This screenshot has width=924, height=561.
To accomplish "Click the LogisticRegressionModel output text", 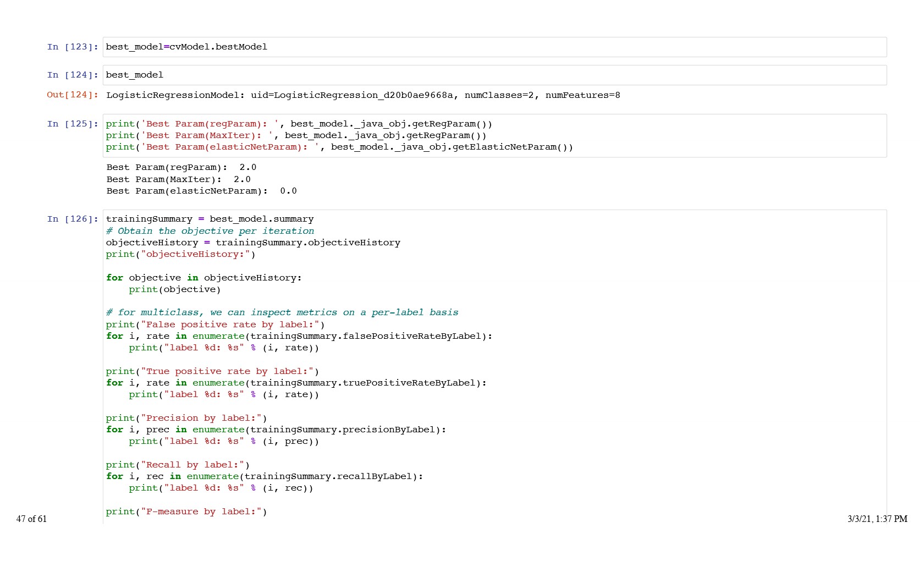I will (x=363, y=95).
